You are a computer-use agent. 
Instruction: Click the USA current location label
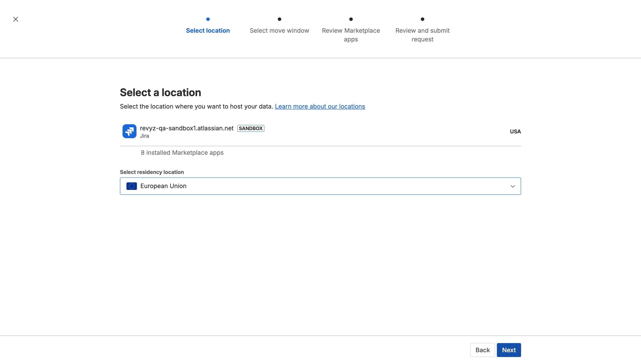tap(515, 131)
